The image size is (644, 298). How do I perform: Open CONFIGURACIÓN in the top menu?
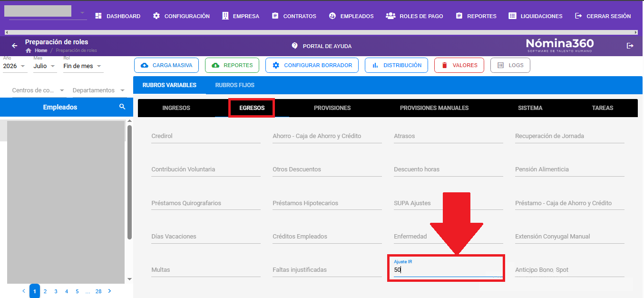(181, 16)
